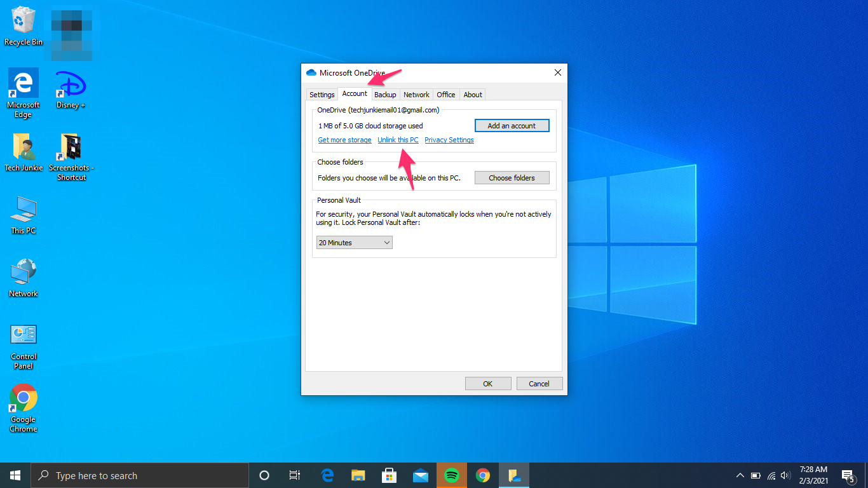Click the Add an account button

pos(512,126)
